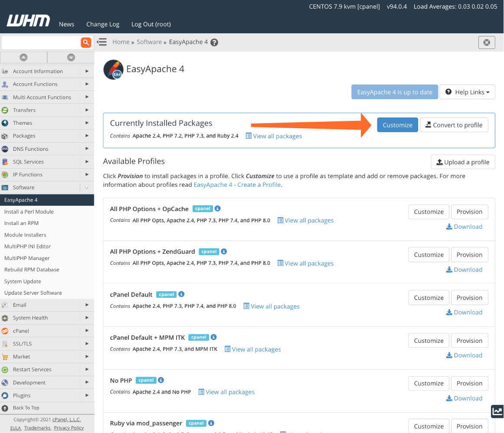Image resolution: width=504 pixels, height=433 pixels.
Task: Click Customize for Currently Installed Packages
Action: pyautogui.click(x=397, y=125)
